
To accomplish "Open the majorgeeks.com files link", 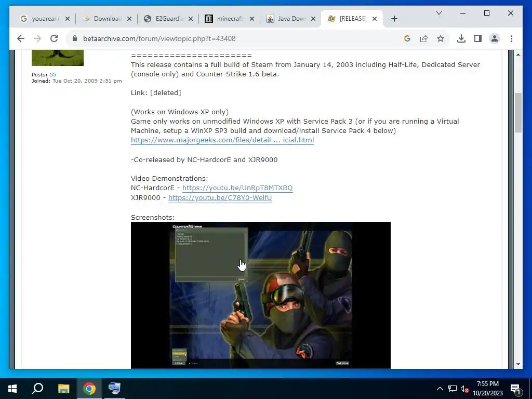I will pyautogui.click(x=222, y=140).
